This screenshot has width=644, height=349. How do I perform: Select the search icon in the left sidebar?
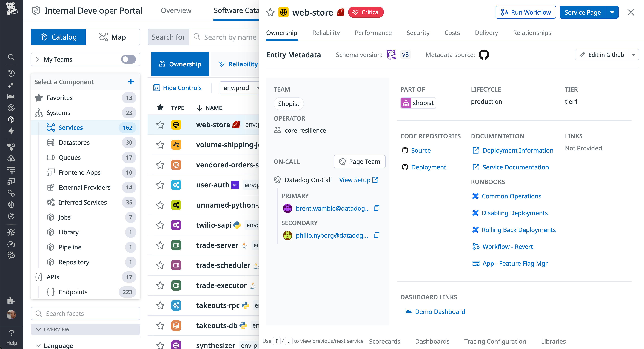12,57
